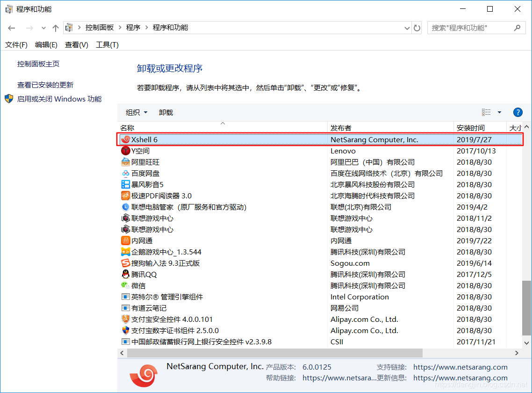Click the 百度网盘 icon
This screenshot has height=393, width=532.
point(126,173)
